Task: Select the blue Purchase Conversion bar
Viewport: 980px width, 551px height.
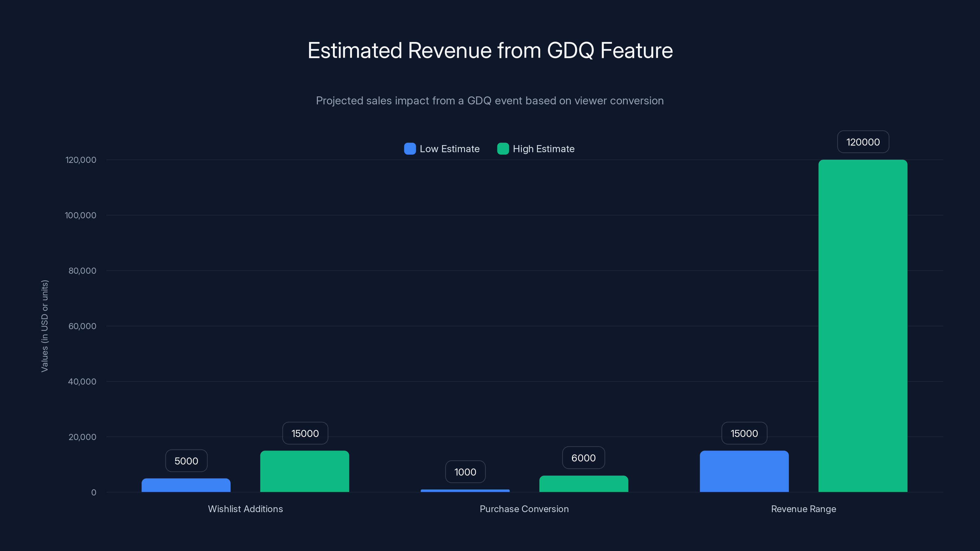Action: 465,491
